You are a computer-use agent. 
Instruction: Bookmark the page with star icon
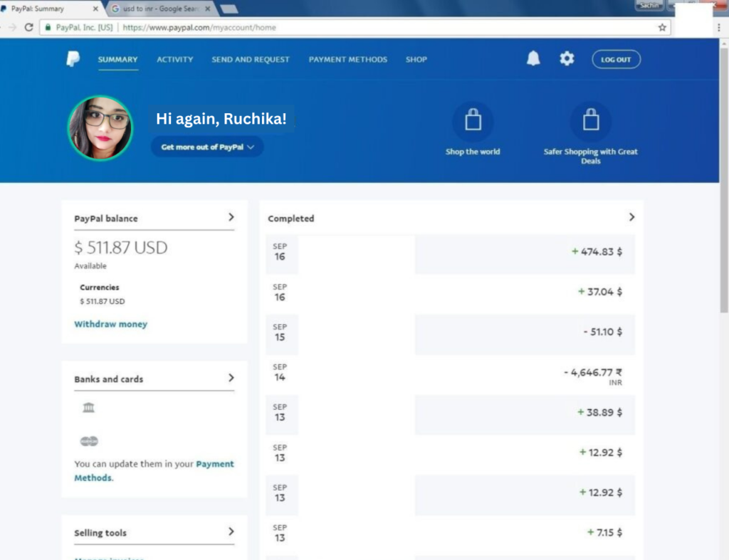coord(662,28)
